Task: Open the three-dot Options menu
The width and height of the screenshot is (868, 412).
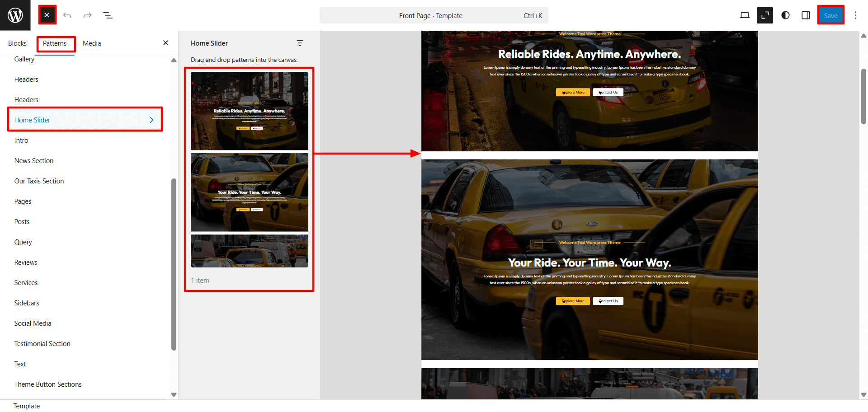Action: [855, 15]
